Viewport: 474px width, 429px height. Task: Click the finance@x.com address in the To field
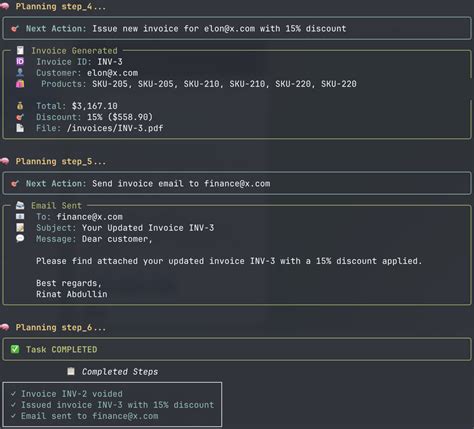89,217
